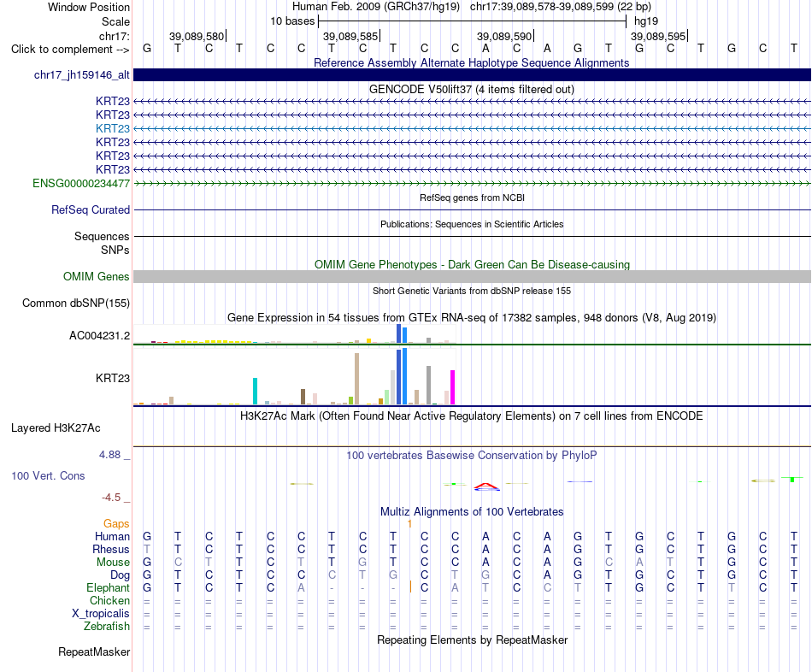Select the green ENSG00000234477 arrow line
Image resolution: width=812 pixels, height=672 pixels.
point(472,184)
